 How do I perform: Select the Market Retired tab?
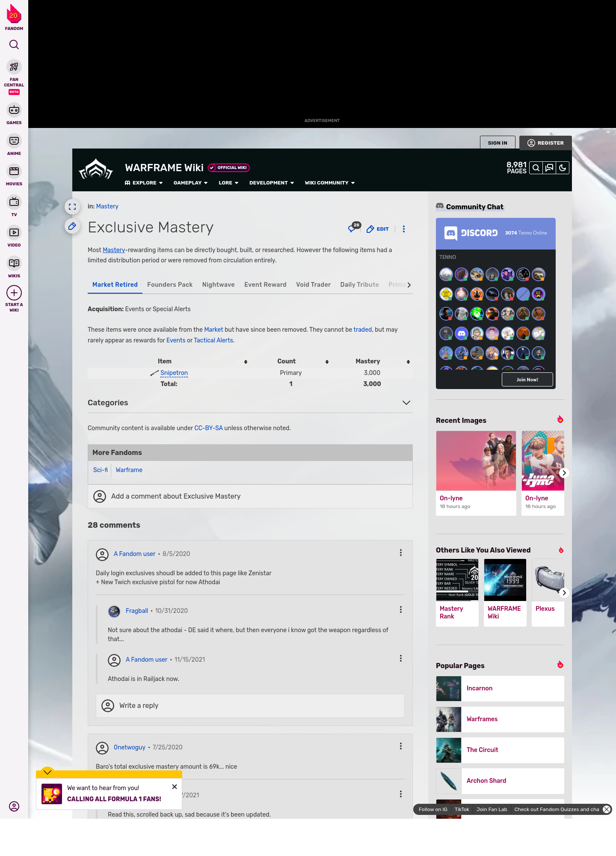(115, 285)
